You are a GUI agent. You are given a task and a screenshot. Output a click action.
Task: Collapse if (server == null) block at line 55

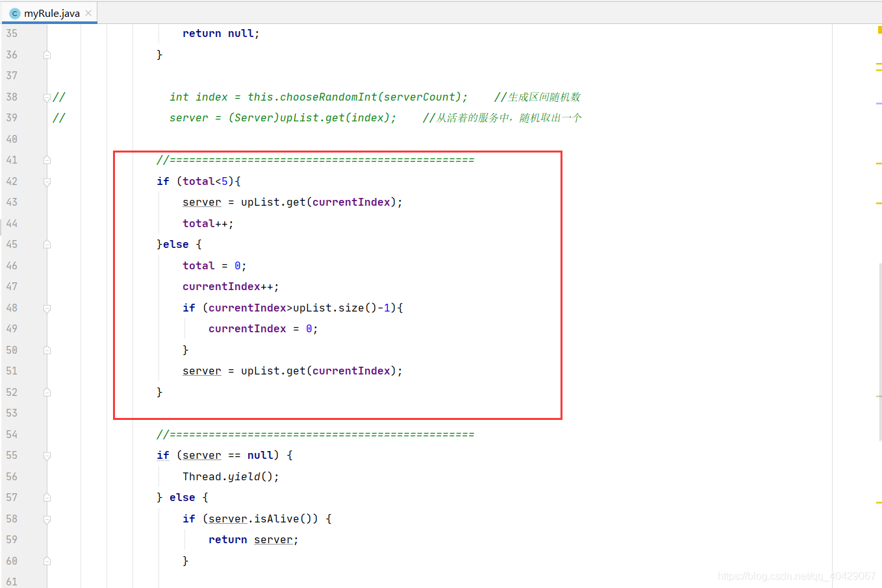coord(47,456)
